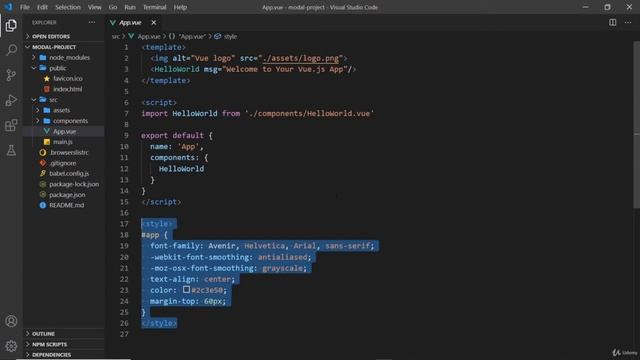Expand the Outline section
This screenshot has width=640, height=360.
63,333
